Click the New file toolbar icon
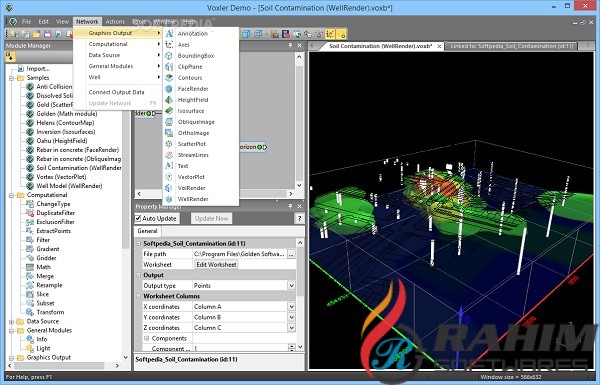This screenshot has height=385, width=600. pos(14,34)
